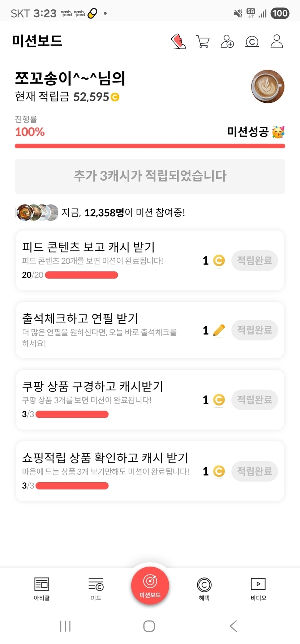
Task: Open the cash coin icon in header
Action: (x=252, y=42)
